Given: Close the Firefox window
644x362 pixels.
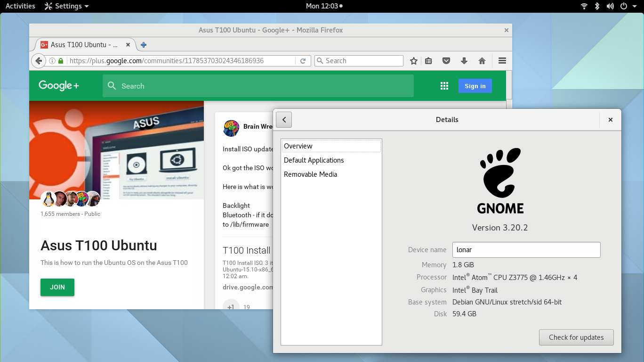Looking at the screenshot, I should point(507,30).
